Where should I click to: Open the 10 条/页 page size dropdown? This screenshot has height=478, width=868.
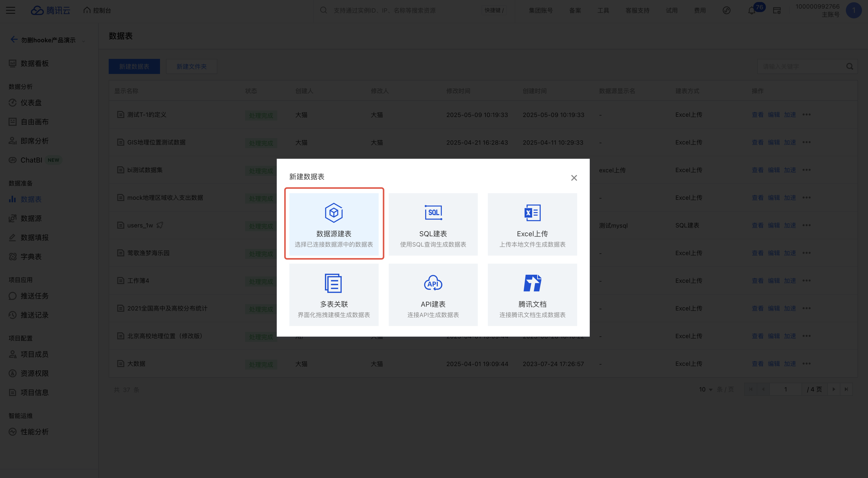click(705, 389)
